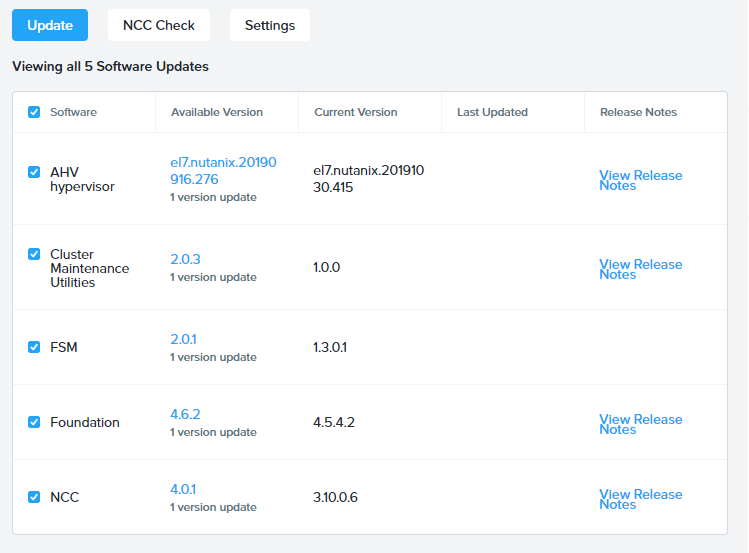This screenshot has height=553, width=749.
Task: Open the Settings tab
Action: [270, 25]
